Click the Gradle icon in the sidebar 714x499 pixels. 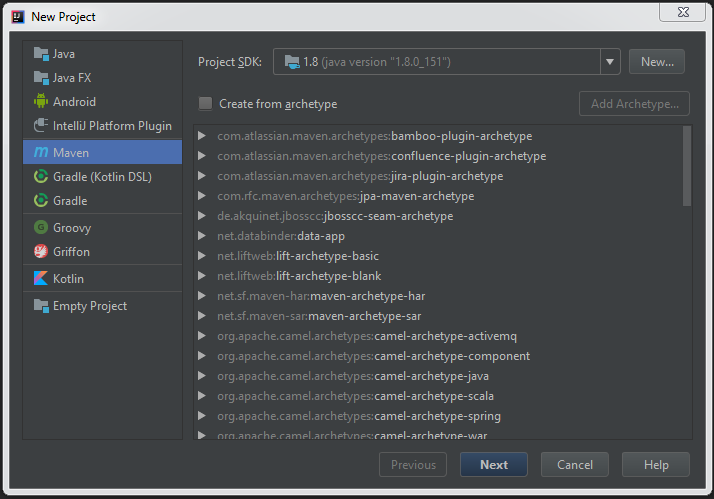point(41,200)
